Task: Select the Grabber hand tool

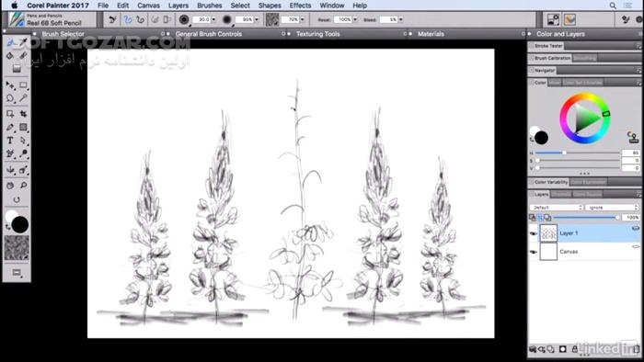Action: pyautogui.click(x=10, y=186)
